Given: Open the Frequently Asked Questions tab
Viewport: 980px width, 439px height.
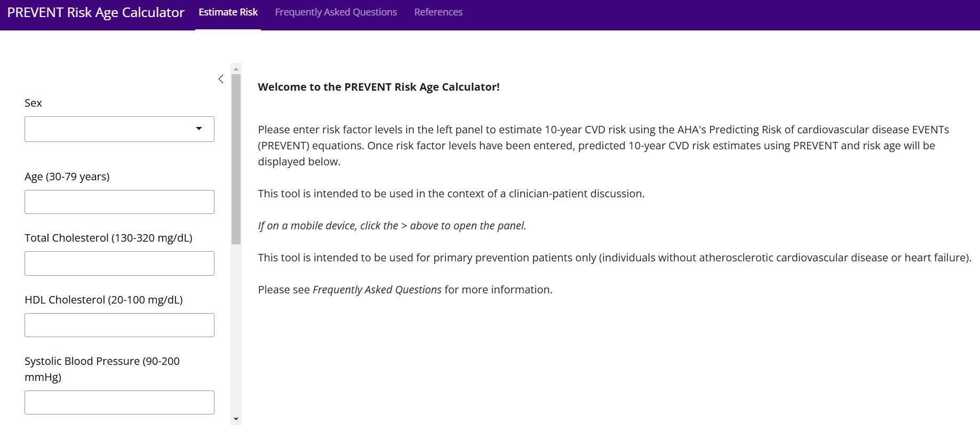Looking at the screenshot, I should pos(336,12).
